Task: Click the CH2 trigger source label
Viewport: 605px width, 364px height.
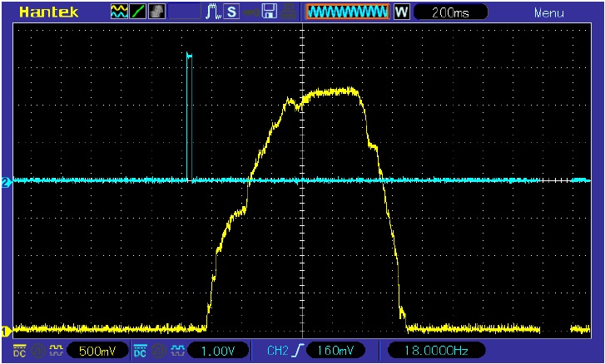Action: point(276,351)
